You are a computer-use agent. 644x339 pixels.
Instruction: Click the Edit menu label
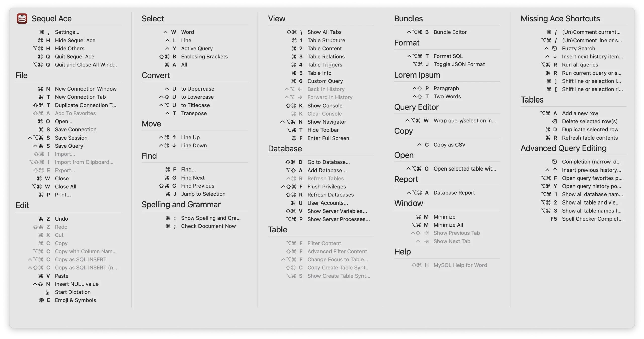coord(22,206)
